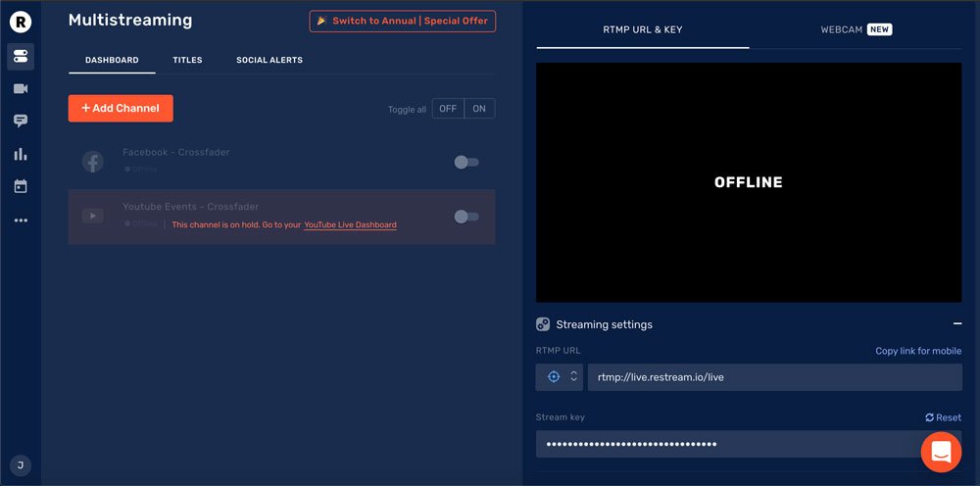Switch to the Titles tab
This screenshot has height=486, width=980.
187,60
